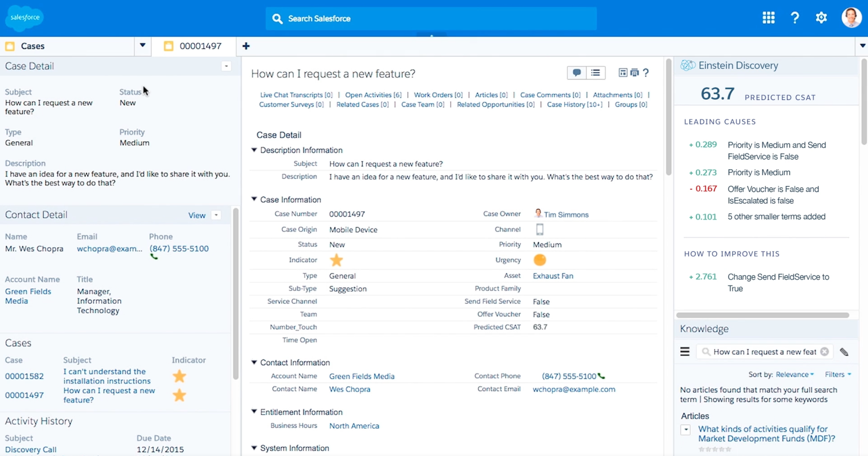Click wchopra@example.com contact email link
The height and width of the screenshot is (456, 868).
click(x=574, y=389)
